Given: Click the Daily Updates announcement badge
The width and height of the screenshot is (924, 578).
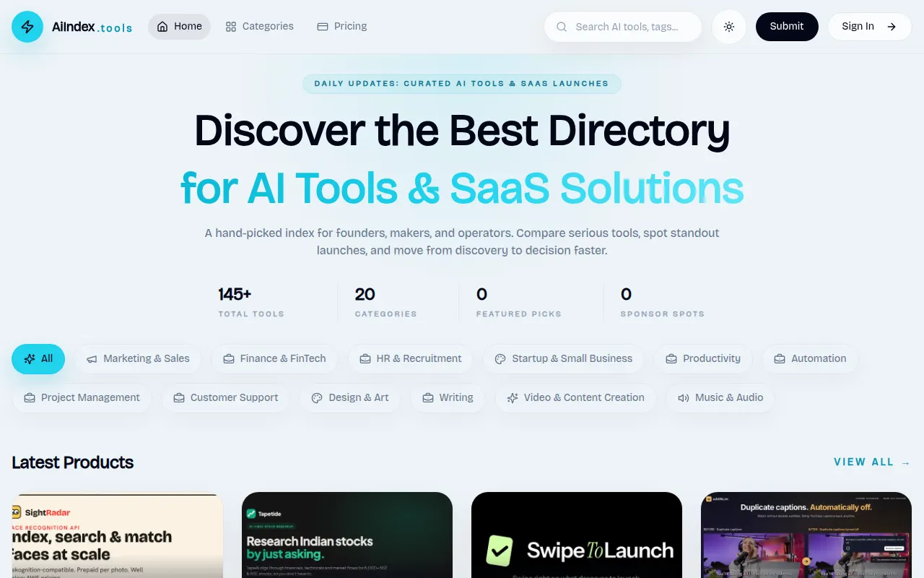Looking at the screenshot, I should 462,84.
